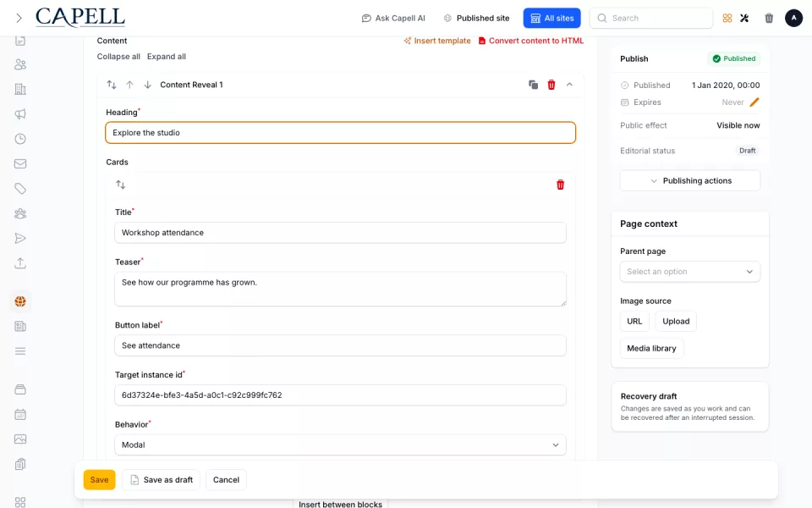Click Expand all
The image size is (812, 508).
pyautogui.click(x=167, y=57)
